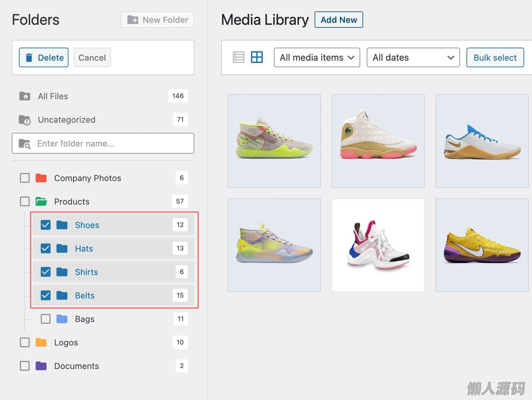
Task: Open the yellow Nike sneaker thumbnail
Action: click(481, 245)
